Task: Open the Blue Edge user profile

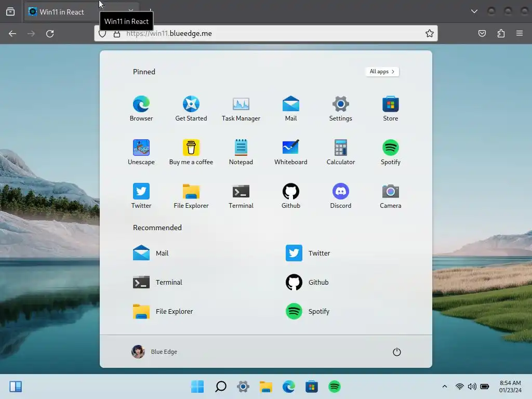Action: [154, 352]
